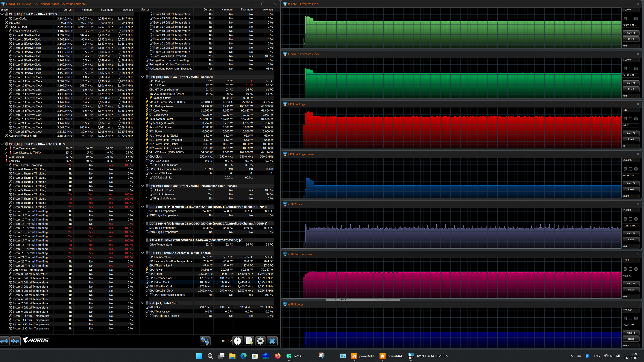Image resolution: width=644 pixels, height=362 pixels.
Task: Click the blue X close sensors icon
Action: point(272,341)
